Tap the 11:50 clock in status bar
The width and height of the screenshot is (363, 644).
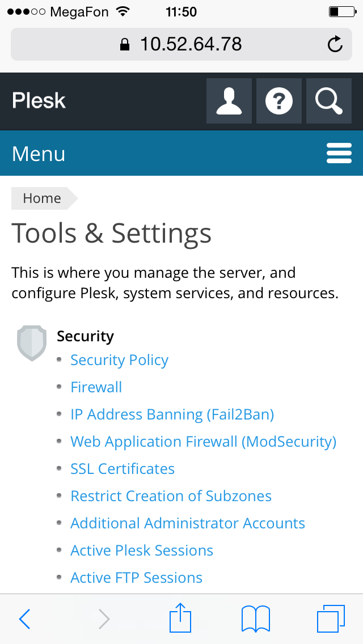(x=181, y=12)
